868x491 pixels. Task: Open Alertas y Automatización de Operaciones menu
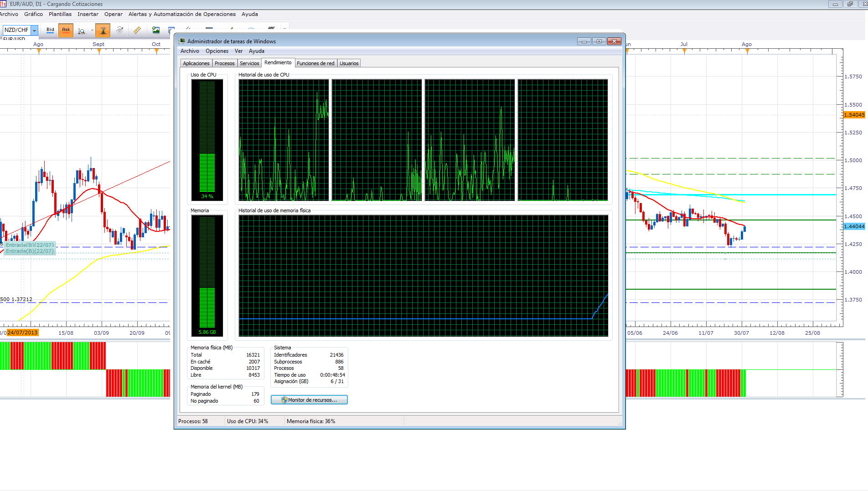(x=182, y=14)
